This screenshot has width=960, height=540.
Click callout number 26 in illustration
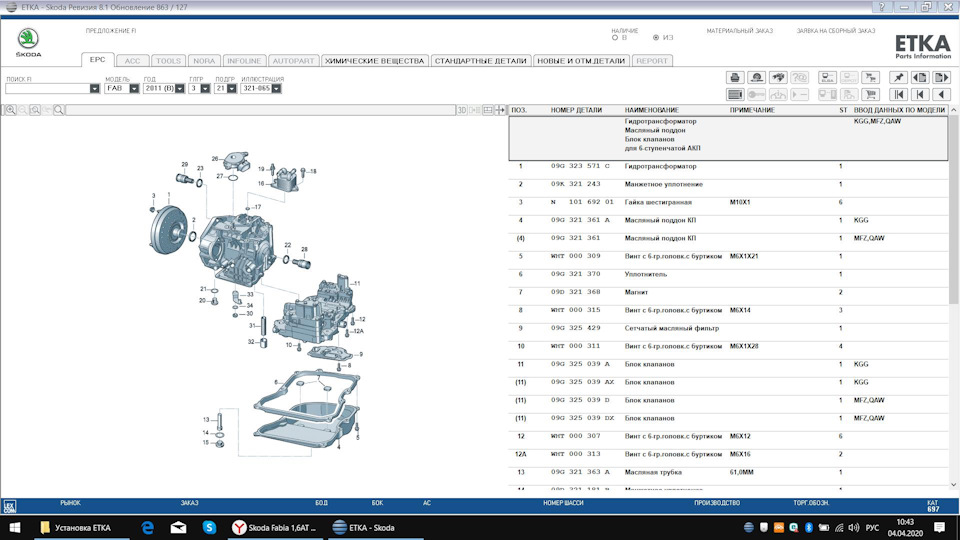point(215,159)
